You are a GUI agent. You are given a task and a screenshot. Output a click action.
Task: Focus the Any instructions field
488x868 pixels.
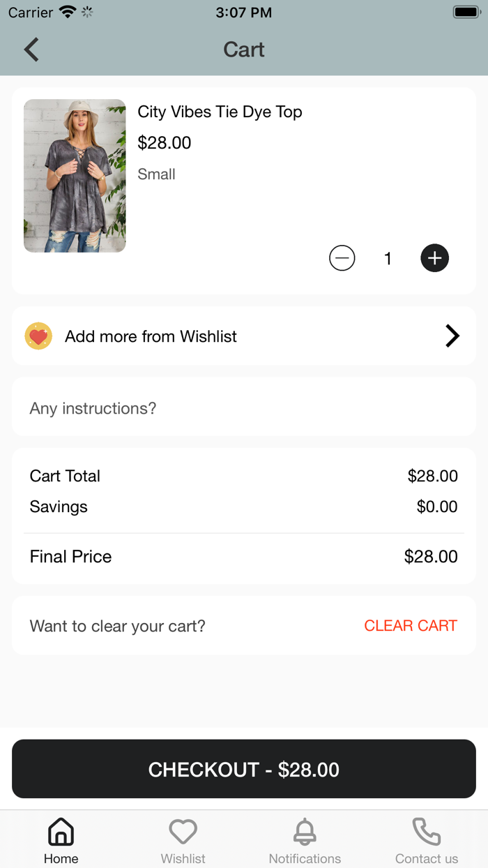click(x=244, y=408)
